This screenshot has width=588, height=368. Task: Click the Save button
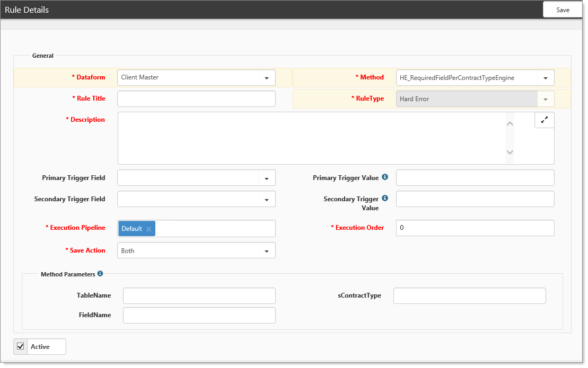click(x=563, y=10)
